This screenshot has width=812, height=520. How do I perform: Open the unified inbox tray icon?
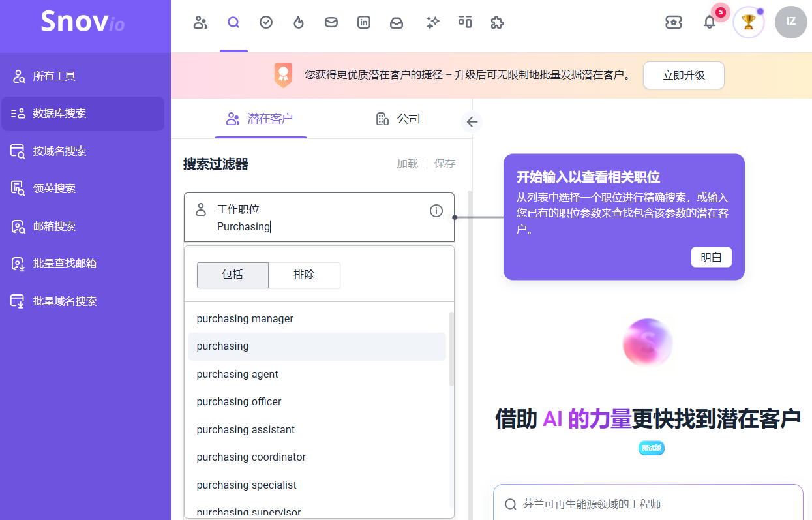(397, 23)
